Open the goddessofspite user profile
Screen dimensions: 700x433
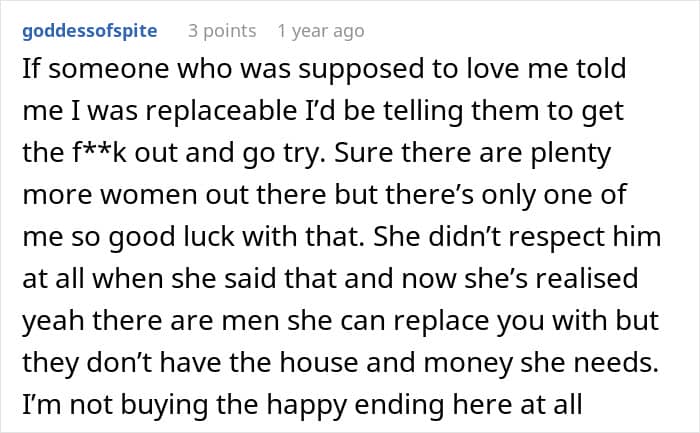coord(89,31)
